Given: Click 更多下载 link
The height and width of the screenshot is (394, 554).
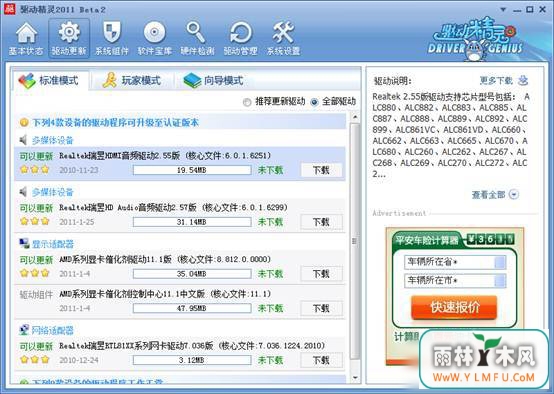Looking at the screenshot, I should tap(496, 81).
